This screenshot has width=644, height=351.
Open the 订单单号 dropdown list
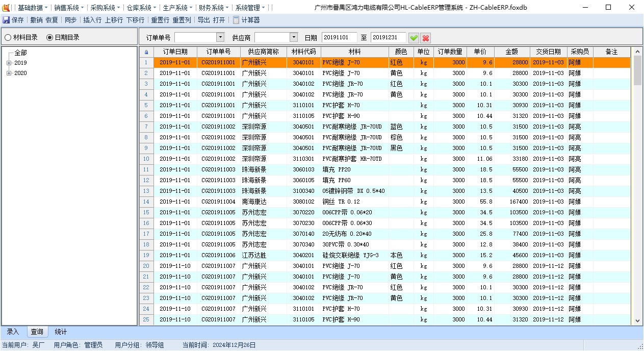[x=220, y=37]
